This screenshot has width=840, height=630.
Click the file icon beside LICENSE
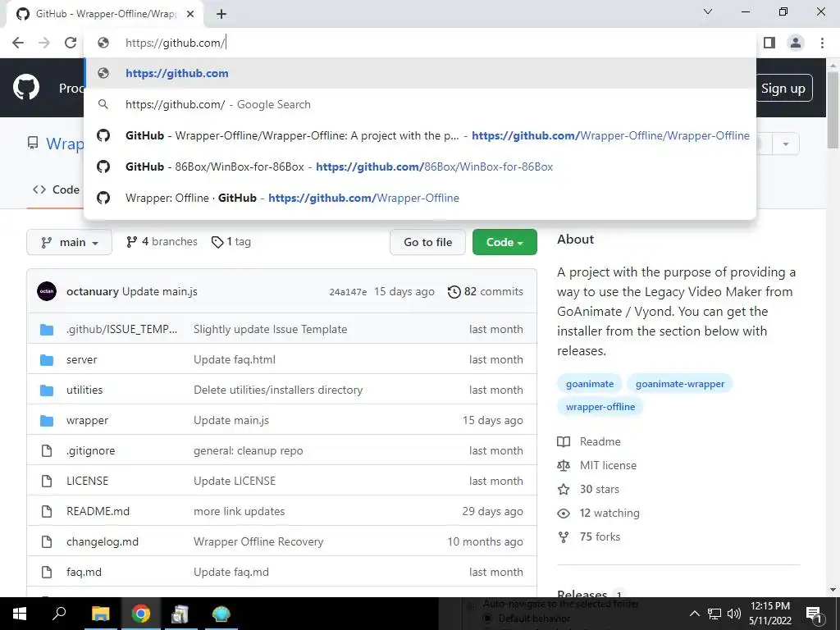[x=47, y=481]
